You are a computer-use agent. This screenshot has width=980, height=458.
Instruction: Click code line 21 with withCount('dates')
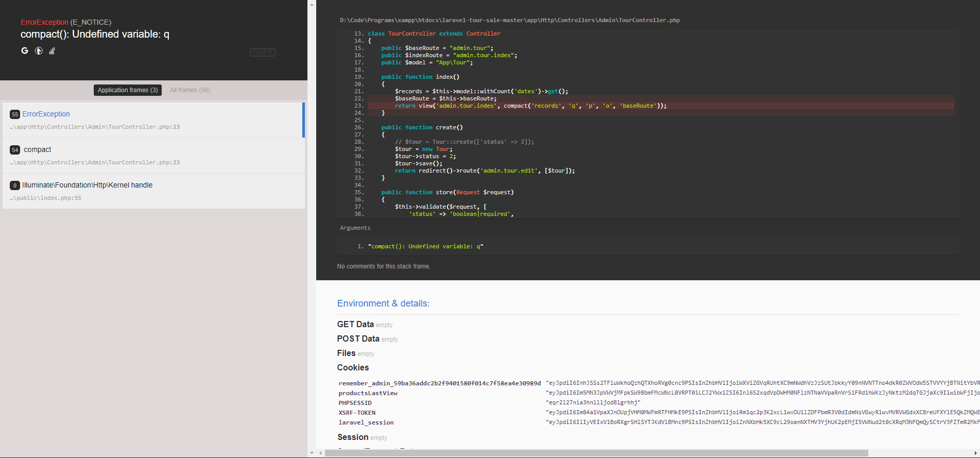pos(482,91)
